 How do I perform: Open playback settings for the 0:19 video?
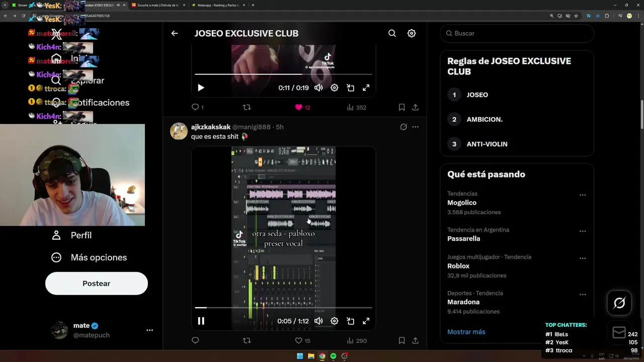[335, 87]
